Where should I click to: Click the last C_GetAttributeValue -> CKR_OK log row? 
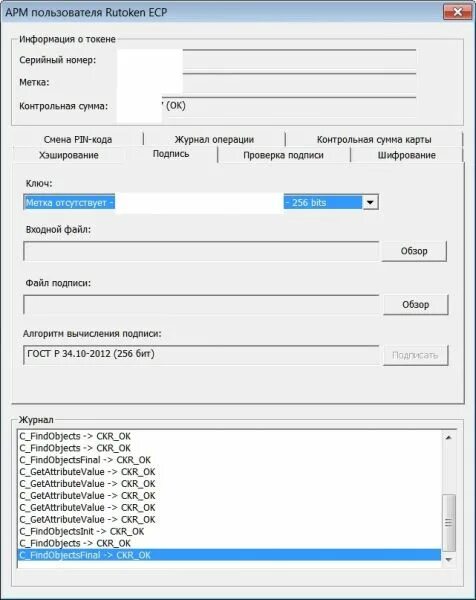click(229, 520)
